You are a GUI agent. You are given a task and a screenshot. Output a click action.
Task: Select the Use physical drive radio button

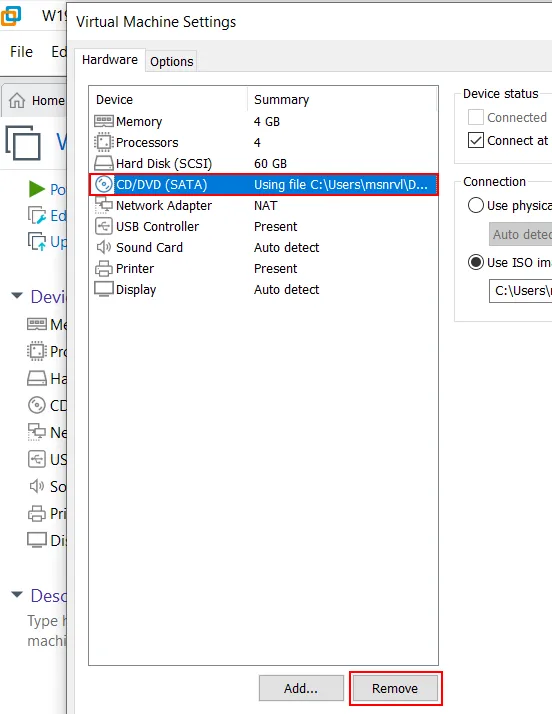point(475,205)
